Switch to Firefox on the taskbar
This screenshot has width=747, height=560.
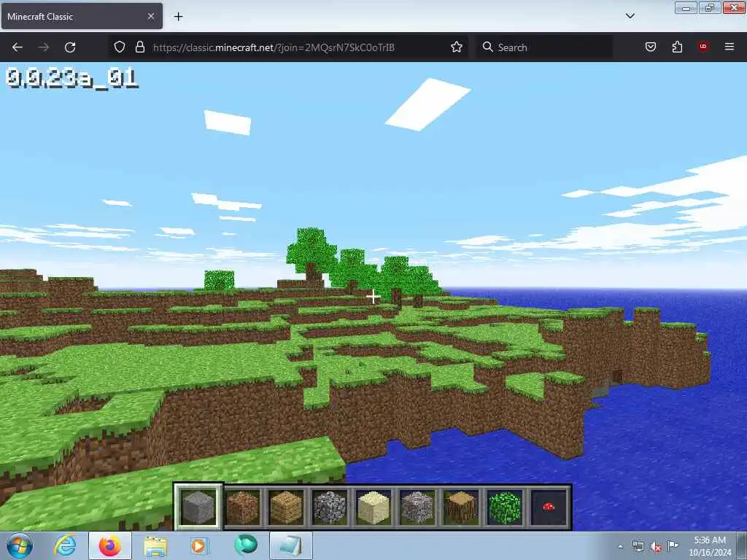pyautogui.click(x=109, y=545)
